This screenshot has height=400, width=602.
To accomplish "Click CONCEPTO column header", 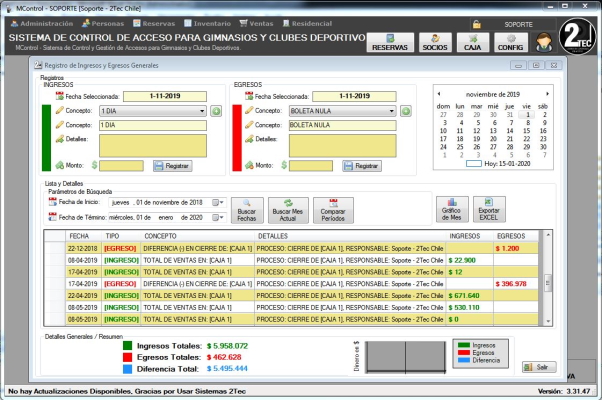I will tap(198, 236).
